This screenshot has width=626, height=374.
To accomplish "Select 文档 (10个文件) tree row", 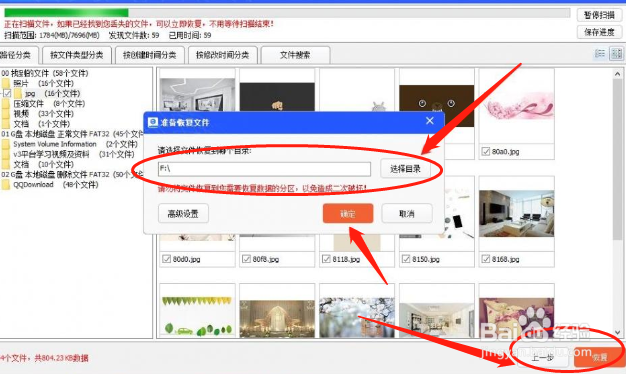I will pyautogui.click(x=44, y=164).
